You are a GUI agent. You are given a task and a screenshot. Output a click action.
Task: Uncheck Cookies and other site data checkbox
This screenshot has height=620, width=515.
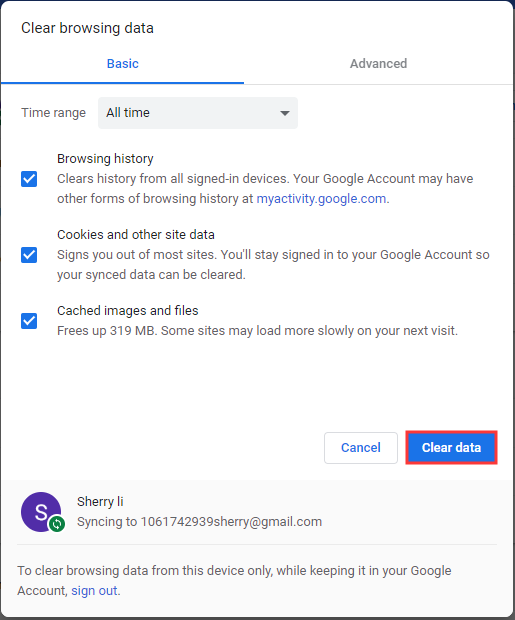[29, 255]
